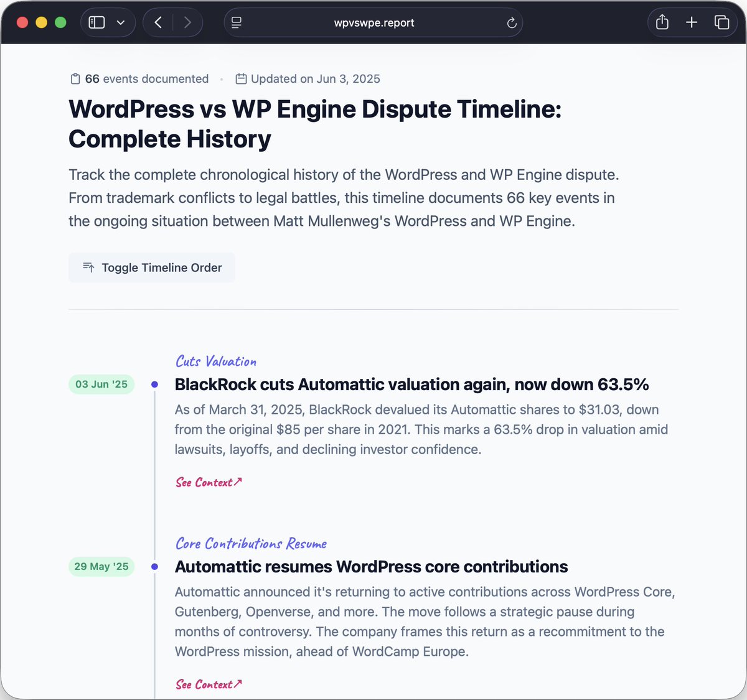Click the Automattic resumes WordPress core contributions headline
This screenshot has height=700, width=747.
pos(371,567)
